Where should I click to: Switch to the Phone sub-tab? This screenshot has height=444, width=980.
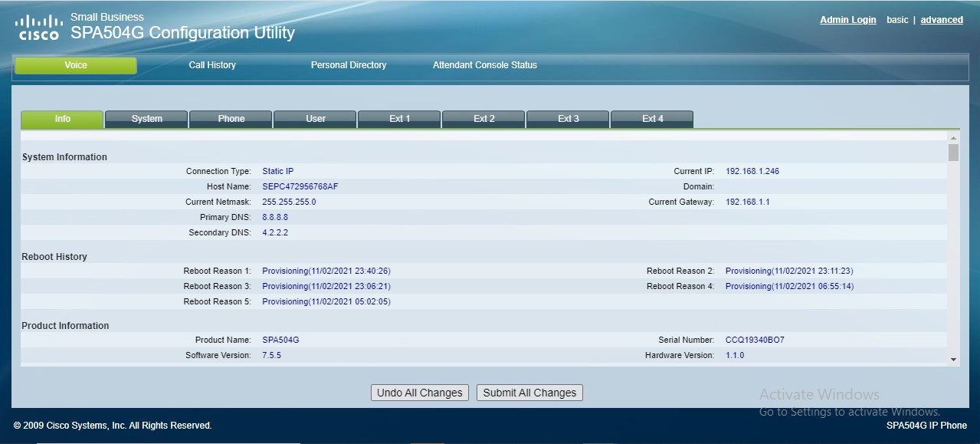coord(231,119)
